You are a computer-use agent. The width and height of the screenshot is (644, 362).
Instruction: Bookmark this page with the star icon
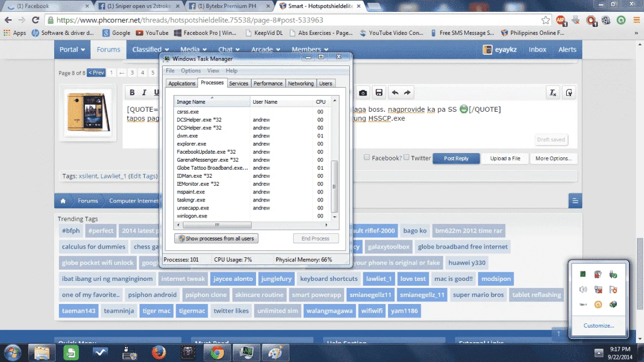coord(546,20)
